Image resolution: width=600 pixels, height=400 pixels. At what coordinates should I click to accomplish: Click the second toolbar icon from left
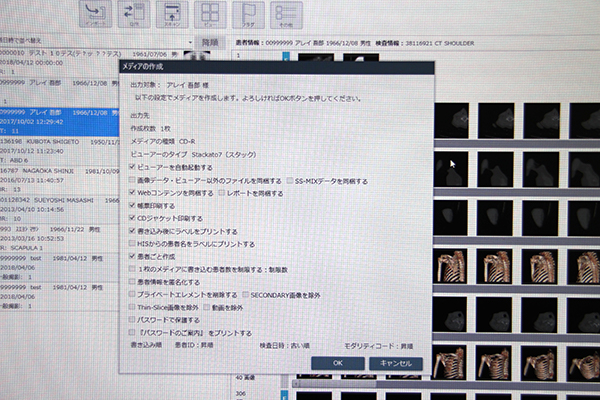(x=133, y=12)
